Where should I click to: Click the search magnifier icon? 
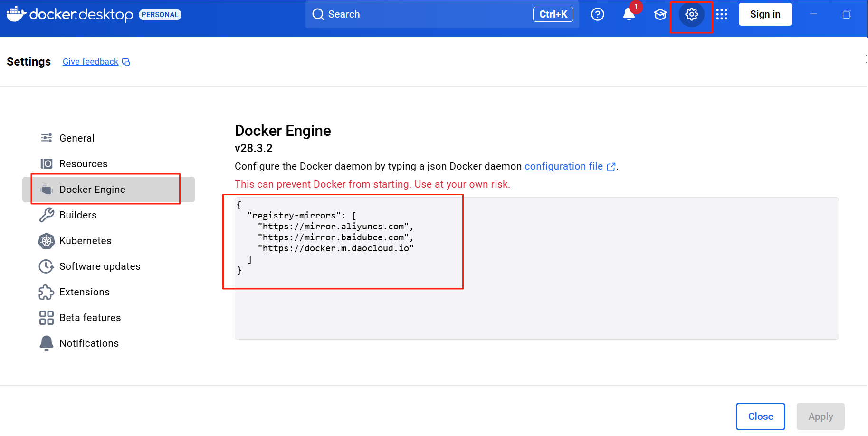[318, 14]
